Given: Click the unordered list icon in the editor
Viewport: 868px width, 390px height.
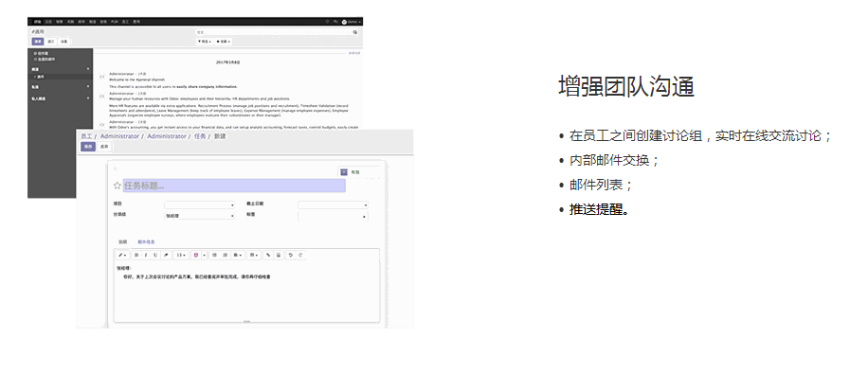Looking at the screenshot, I should point(214,255).
